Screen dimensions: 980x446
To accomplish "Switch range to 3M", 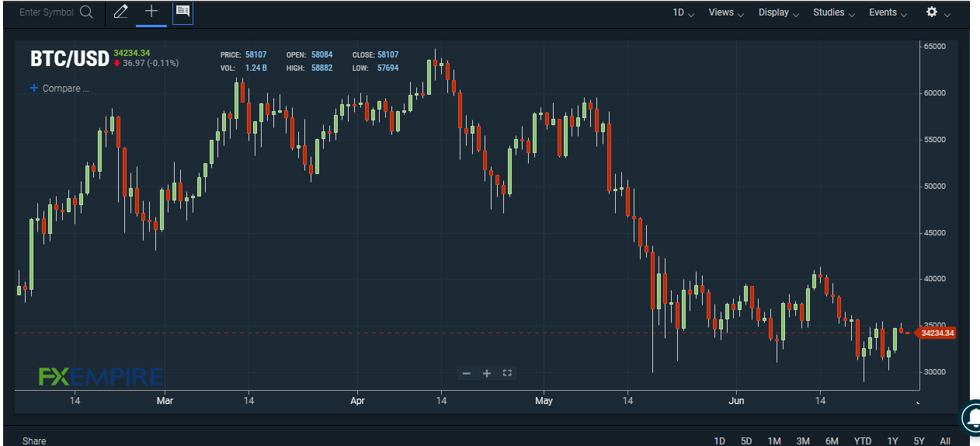I will (803, 441).
